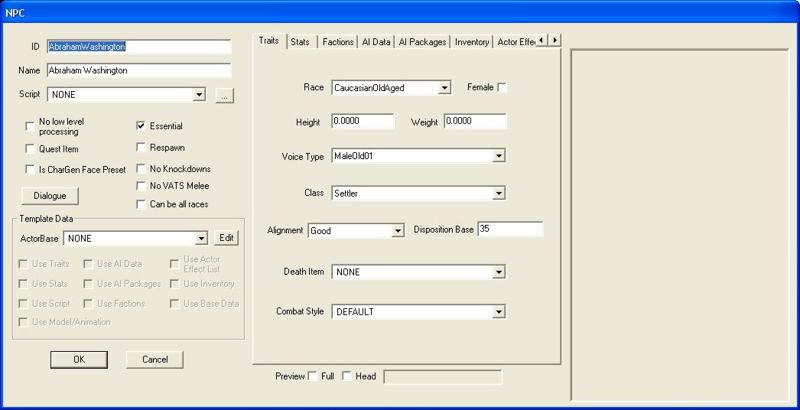Expand the Combat Style dropdown
The image size is (800, 410).
[x=499, y=312]
